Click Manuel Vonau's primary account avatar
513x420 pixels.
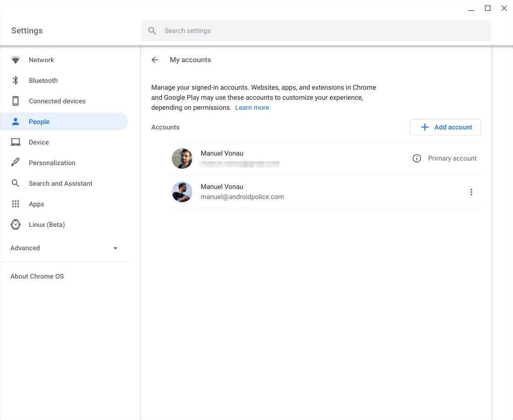182,158
